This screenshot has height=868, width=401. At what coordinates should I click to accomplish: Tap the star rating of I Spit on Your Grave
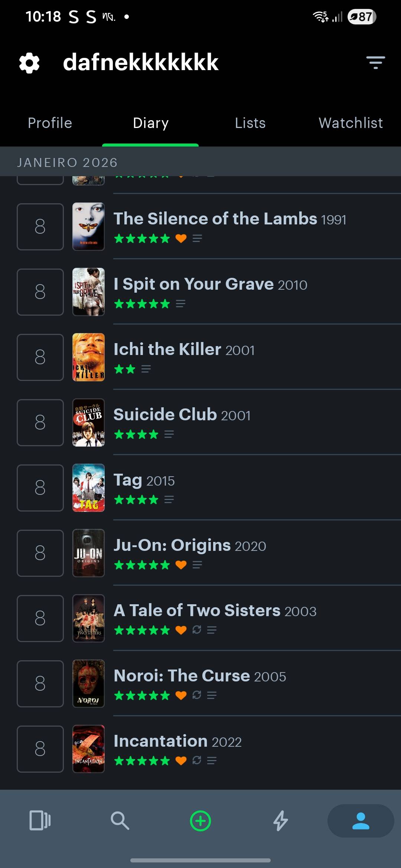(142, 304)
